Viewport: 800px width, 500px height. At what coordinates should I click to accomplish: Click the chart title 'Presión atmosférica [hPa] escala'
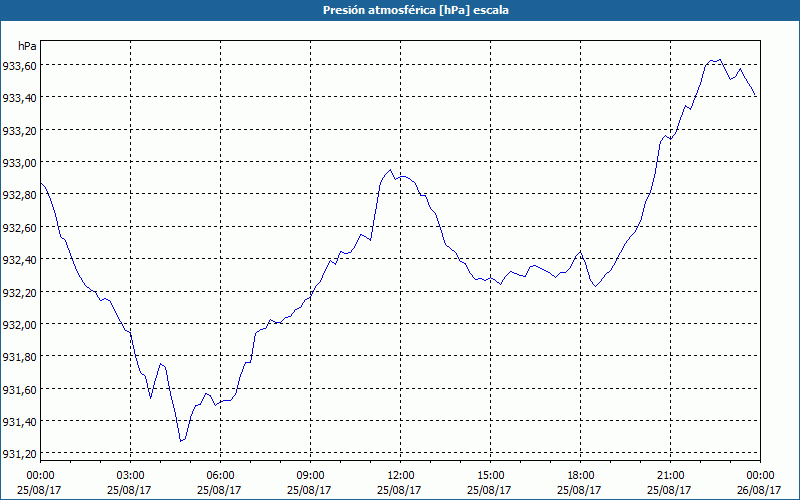416,10
